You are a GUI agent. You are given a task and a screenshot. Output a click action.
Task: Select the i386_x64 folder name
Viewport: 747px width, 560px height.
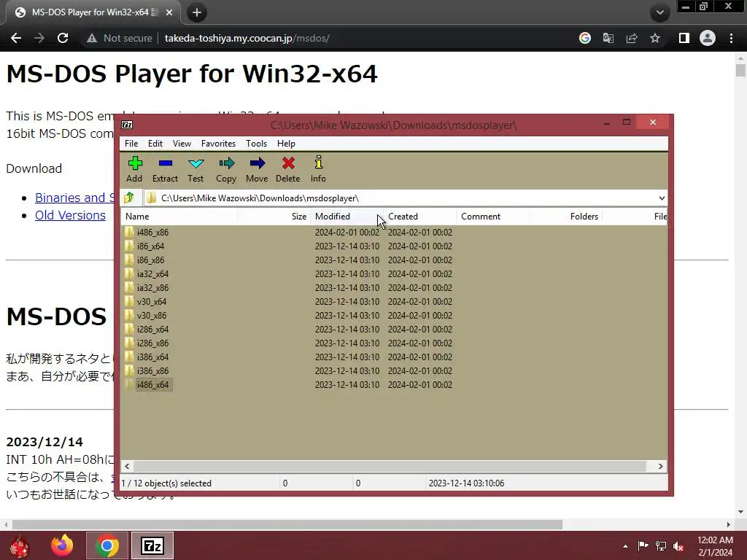(153, 357)
